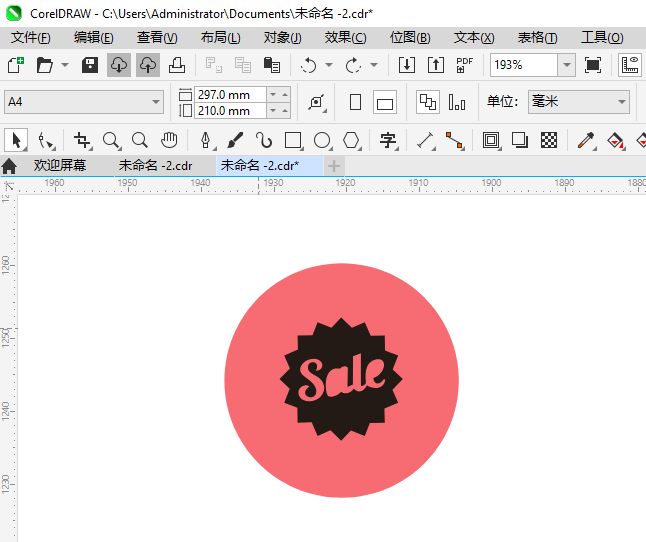Expand the Open icon's dropdown arrow

point(65,65)
